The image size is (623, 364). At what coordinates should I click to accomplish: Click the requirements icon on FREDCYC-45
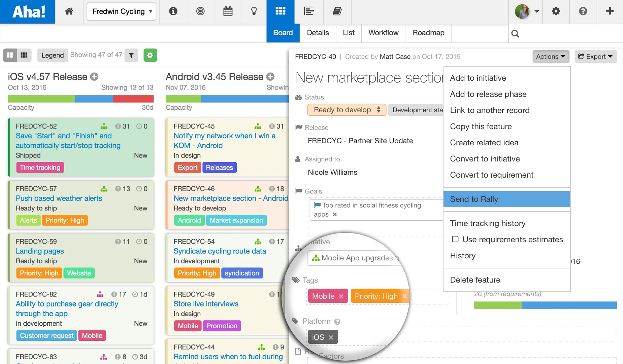pyautogui.click(x=258, y=126)
